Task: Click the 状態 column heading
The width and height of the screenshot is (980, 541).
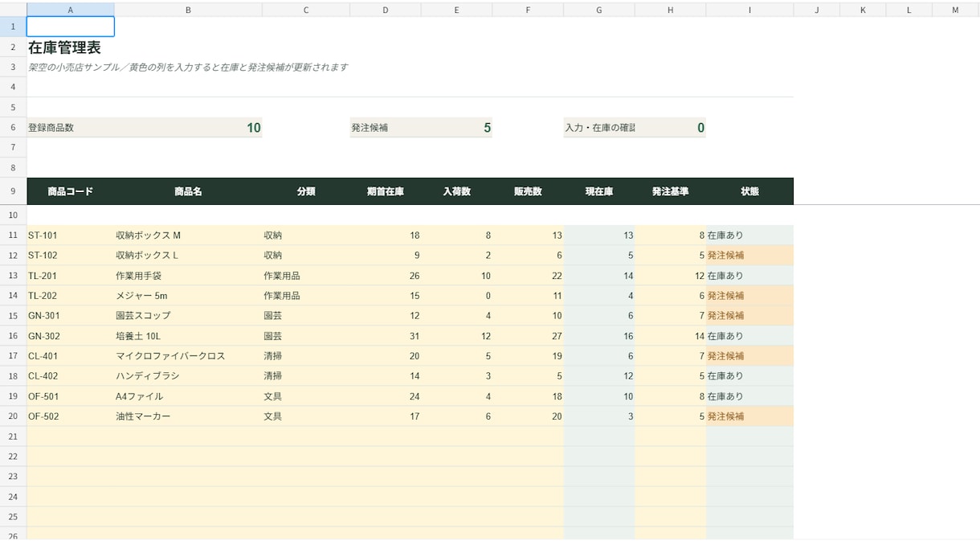Action: pyautogui.click(x=749, y=191)
